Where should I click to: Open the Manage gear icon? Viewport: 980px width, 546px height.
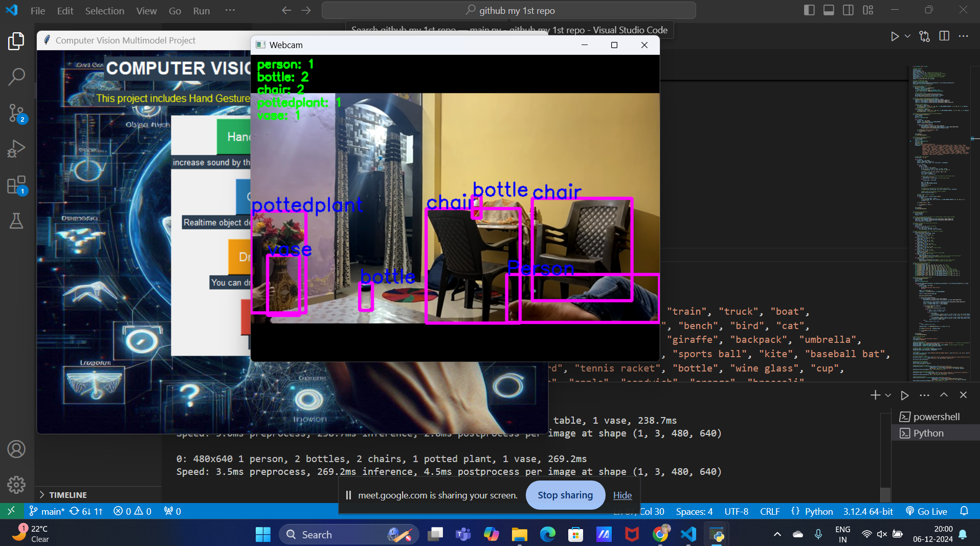16,485
